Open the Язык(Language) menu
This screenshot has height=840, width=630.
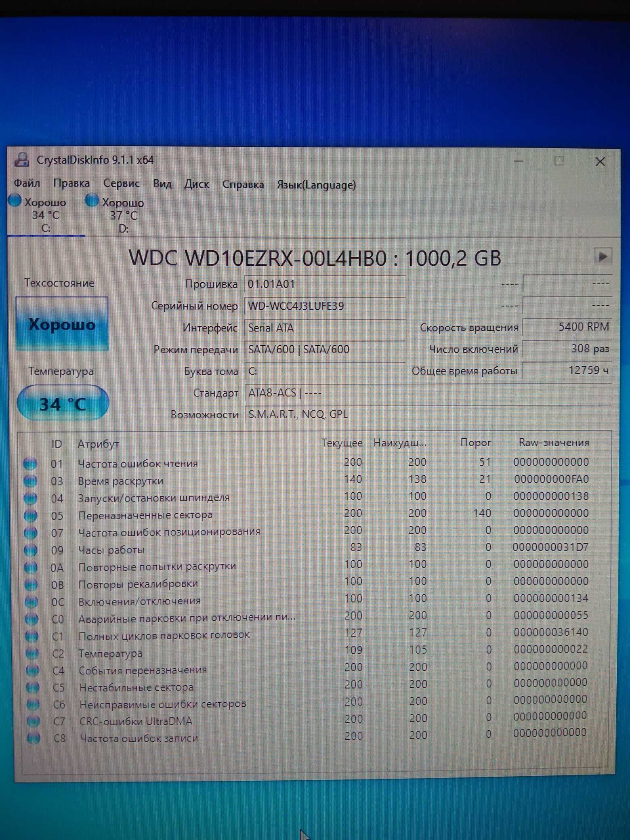316,185
